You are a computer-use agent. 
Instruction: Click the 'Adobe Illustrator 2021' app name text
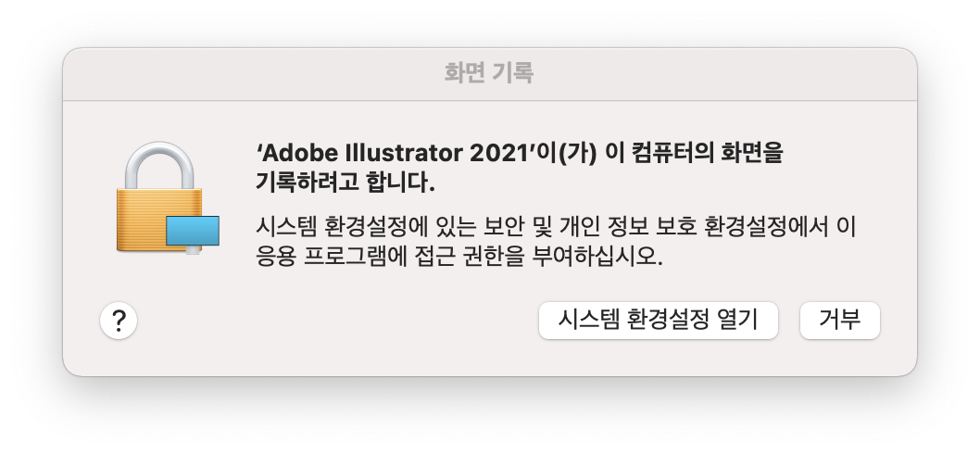click(393, 153)
